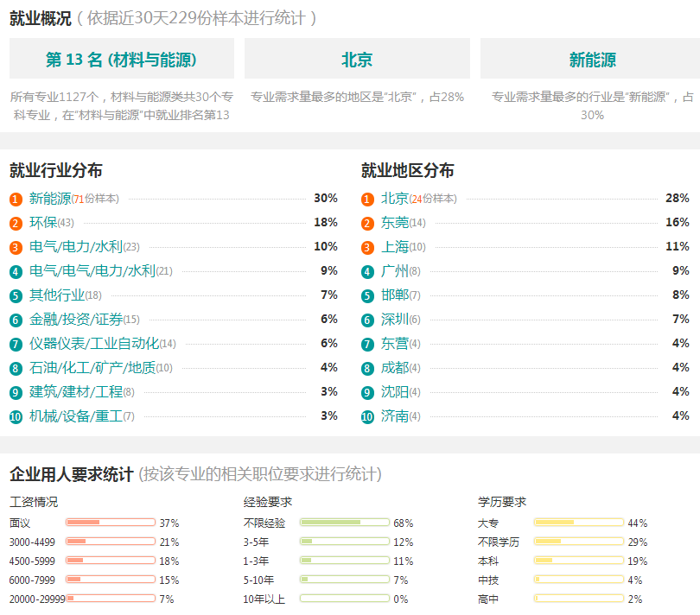This screenshot has height=615, width=700.
Task: Click the 工资情况 label
Action: tap(34, 502)
